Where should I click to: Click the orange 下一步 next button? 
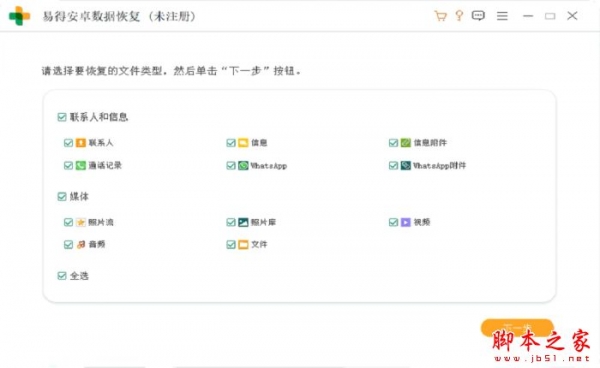pyautogui.click(x=517, y=328)
